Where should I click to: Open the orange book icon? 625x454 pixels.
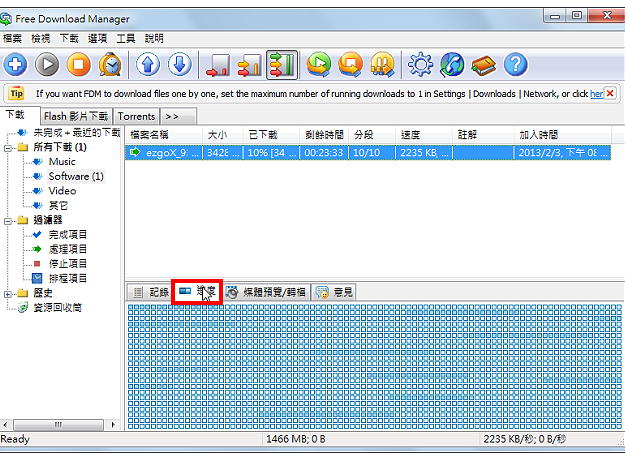click(484, 65)
